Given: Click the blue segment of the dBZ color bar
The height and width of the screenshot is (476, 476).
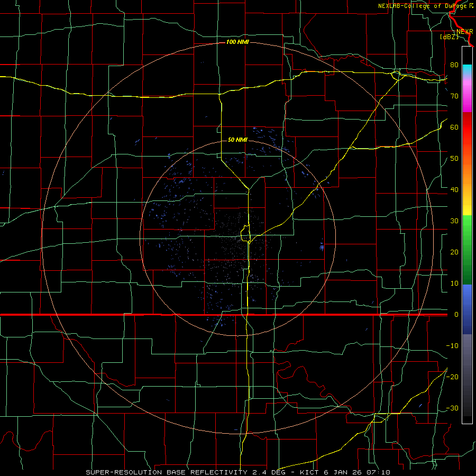Looking at the screenshot, I should click(467, 309).
